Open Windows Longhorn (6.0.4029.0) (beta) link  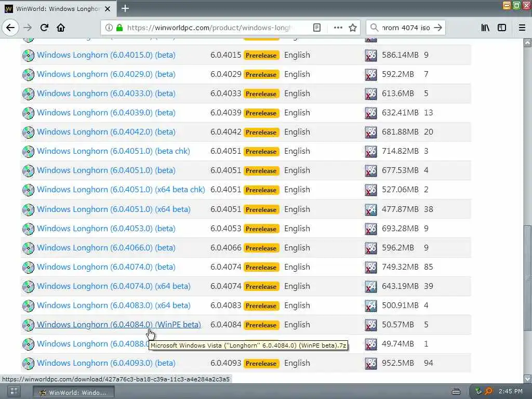[106, 74]
